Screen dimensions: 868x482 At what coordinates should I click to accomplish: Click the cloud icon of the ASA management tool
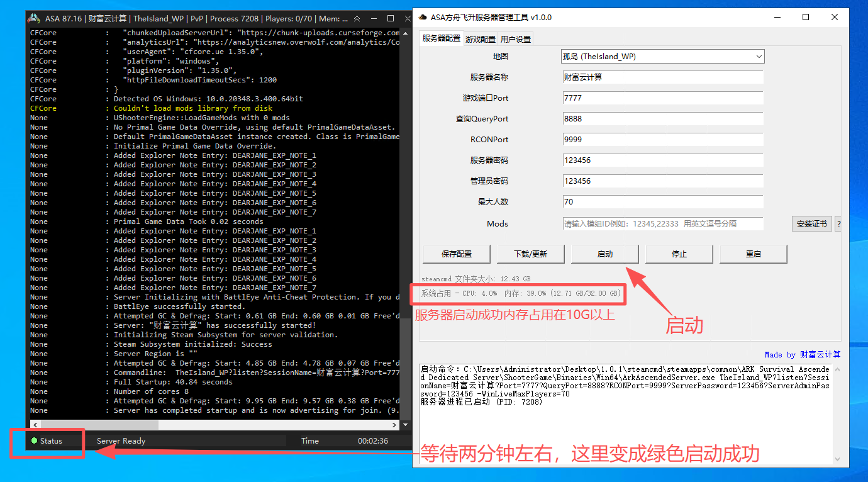(423, 18)
